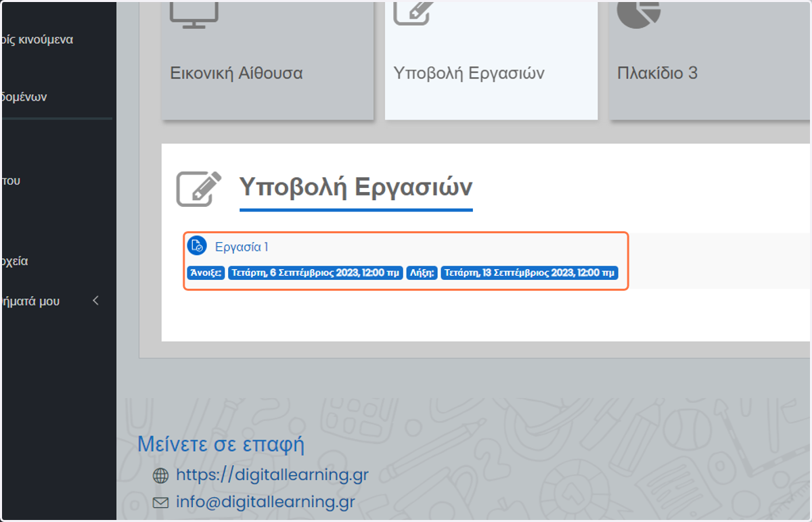Open the Εικονική Αίθουσα tile

click(267, 60)
